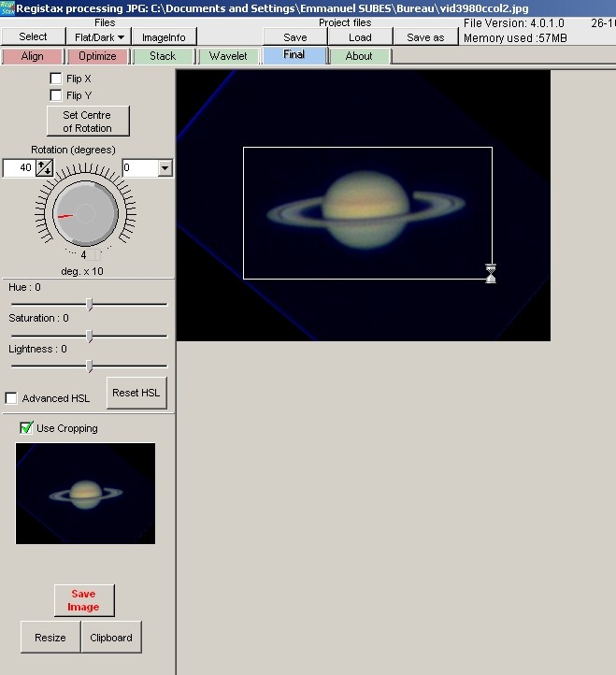
Task: Click the ImageInfo button
Action: (x=164, y=37)
